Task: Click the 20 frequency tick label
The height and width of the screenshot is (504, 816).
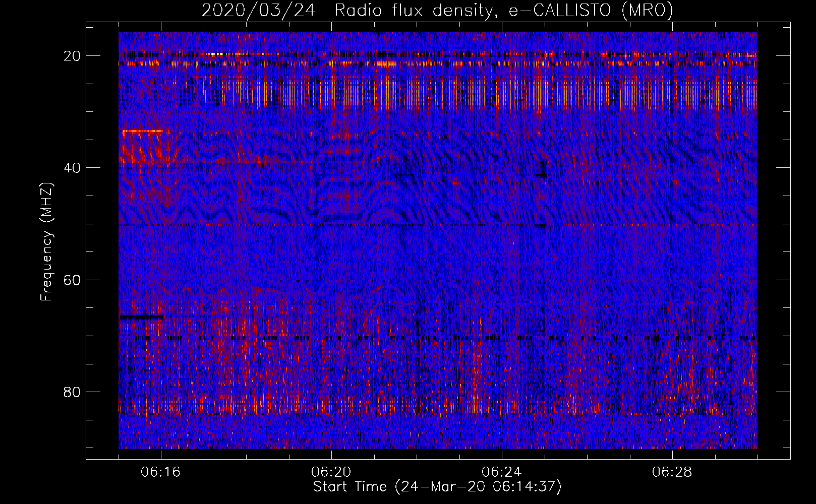Action: [72, 56]
